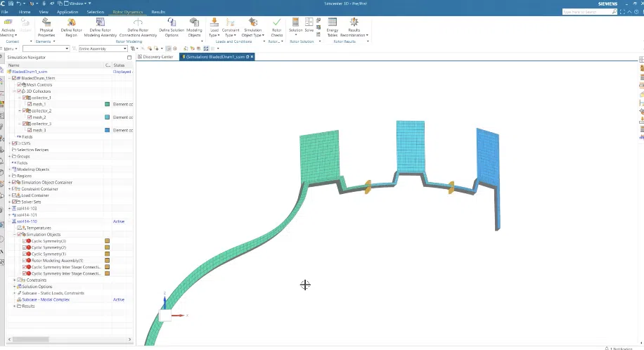Toggle mesh_2 visibility checkbox
The height and width of the screenshot is (350, 644).
pyautogui.click(x=29, y=117)
